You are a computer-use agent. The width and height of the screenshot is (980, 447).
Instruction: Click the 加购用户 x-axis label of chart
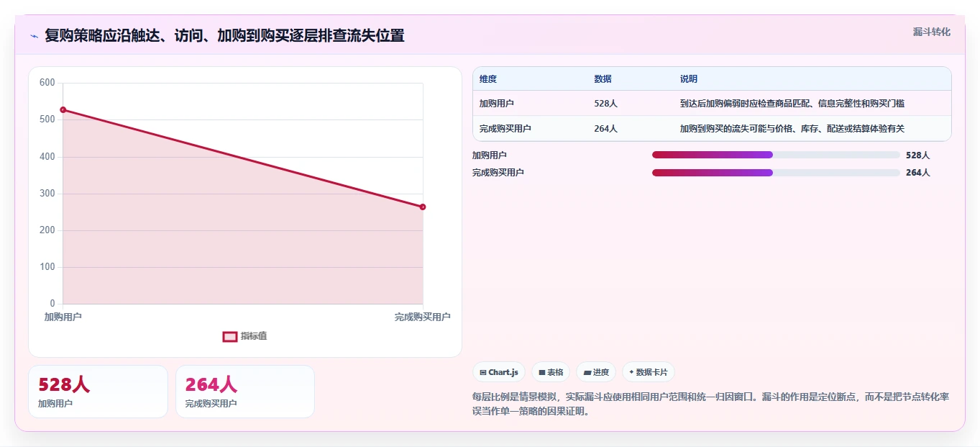pos(63,317)
